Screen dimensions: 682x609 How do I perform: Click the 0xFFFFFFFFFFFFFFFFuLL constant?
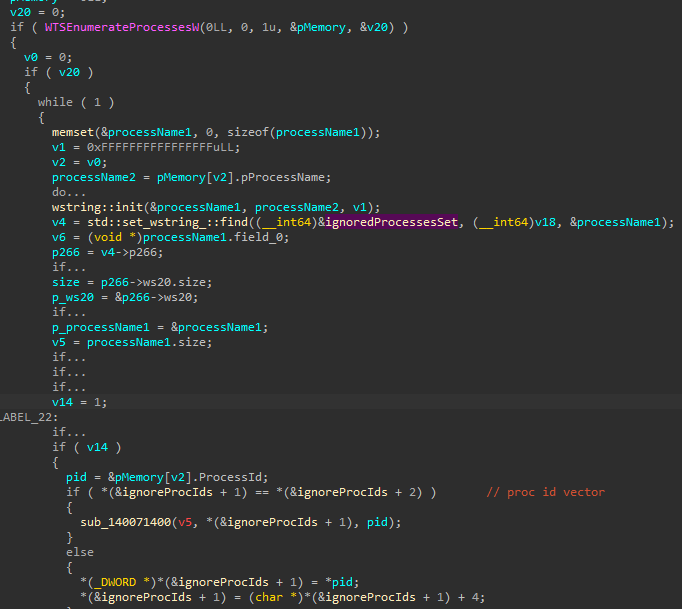(161, 147)
